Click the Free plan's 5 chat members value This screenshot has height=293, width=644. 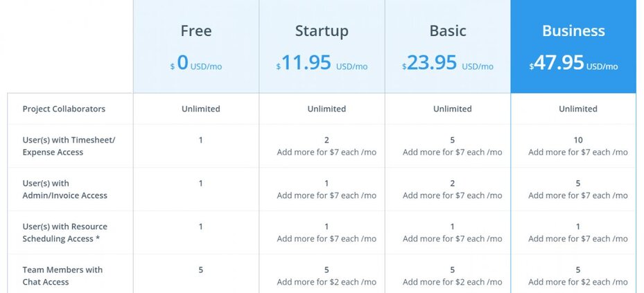pos(201,270)
